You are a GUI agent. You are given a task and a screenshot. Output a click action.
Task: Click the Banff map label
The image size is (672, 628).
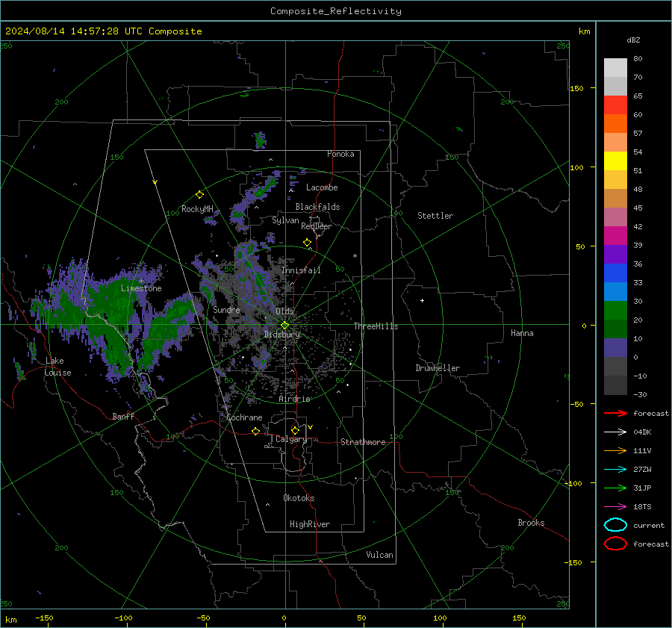(x=123, y=416)
